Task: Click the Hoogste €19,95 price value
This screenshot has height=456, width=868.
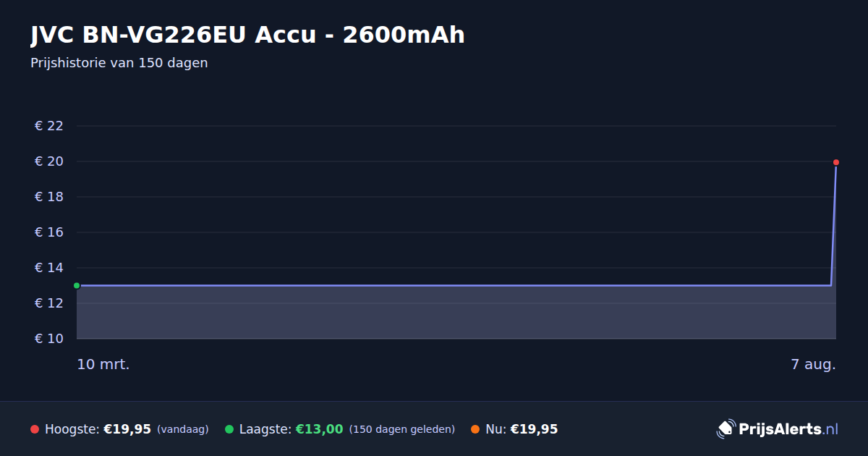Action: click(127, 429)
